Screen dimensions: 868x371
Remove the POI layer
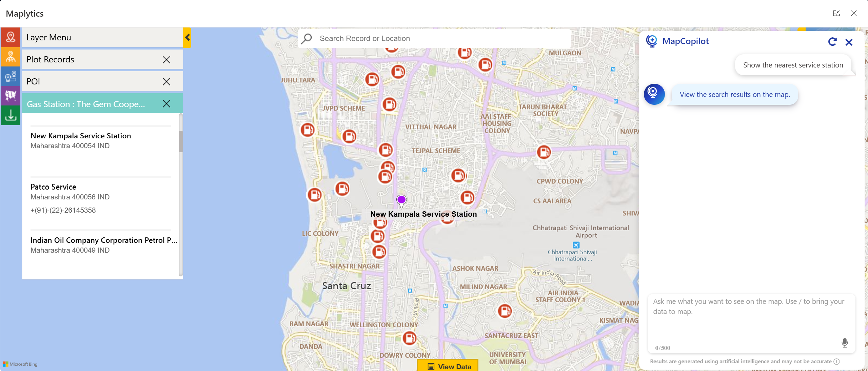pos(166,81)
